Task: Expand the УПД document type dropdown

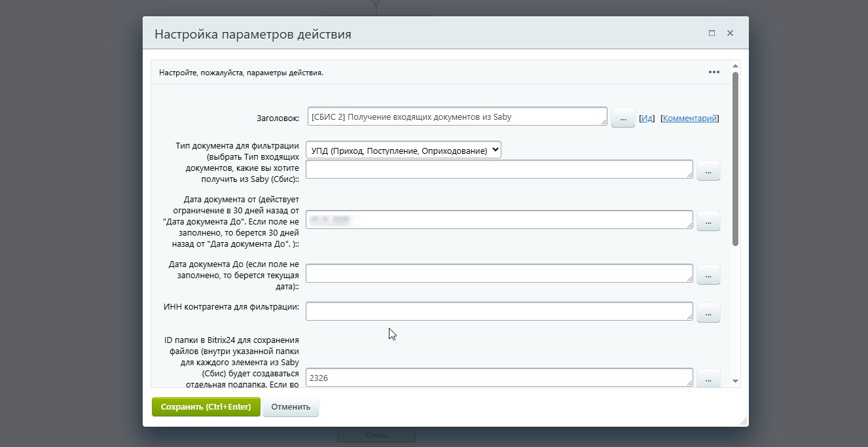Action: coord(403,150)
